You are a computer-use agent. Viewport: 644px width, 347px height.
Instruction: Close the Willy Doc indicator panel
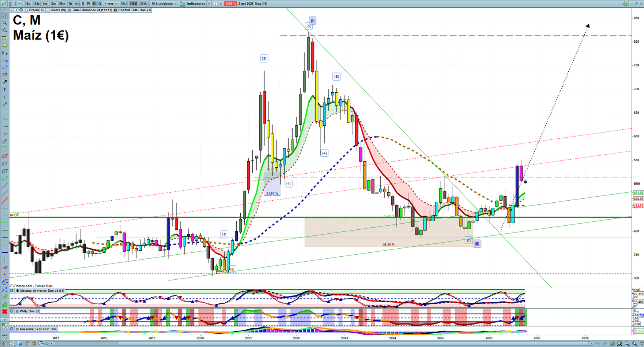[x=12, y=311]
